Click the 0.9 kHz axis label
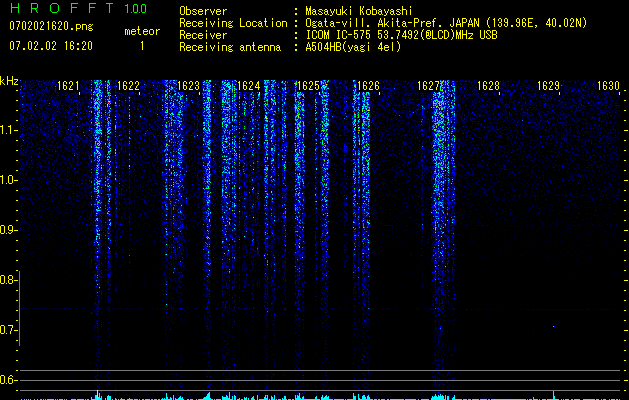This screenshot has width=629, height=400. coord(8,230)
